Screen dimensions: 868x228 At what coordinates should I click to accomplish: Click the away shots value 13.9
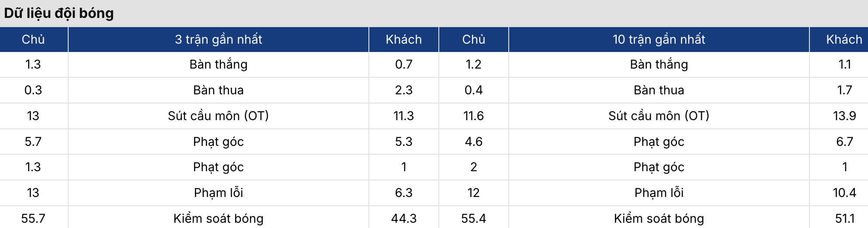pos(844,116)
